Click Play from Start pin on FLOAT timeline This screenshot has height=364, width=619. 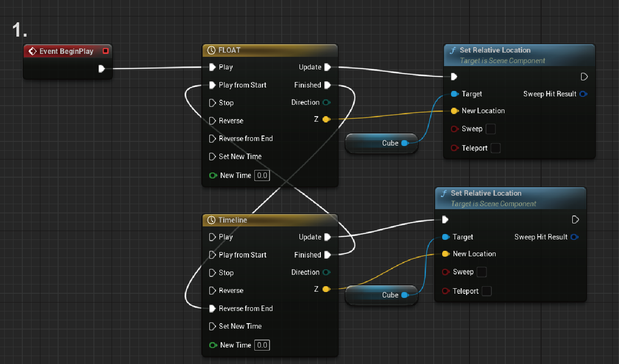213,85
